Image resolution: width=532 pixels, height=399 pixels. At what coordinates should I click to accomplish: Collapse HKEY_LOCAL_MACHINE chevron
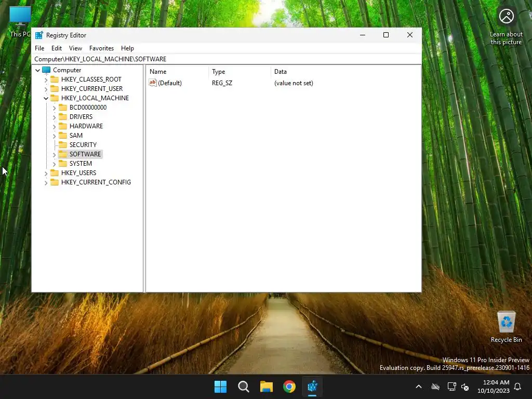(46, 98)
